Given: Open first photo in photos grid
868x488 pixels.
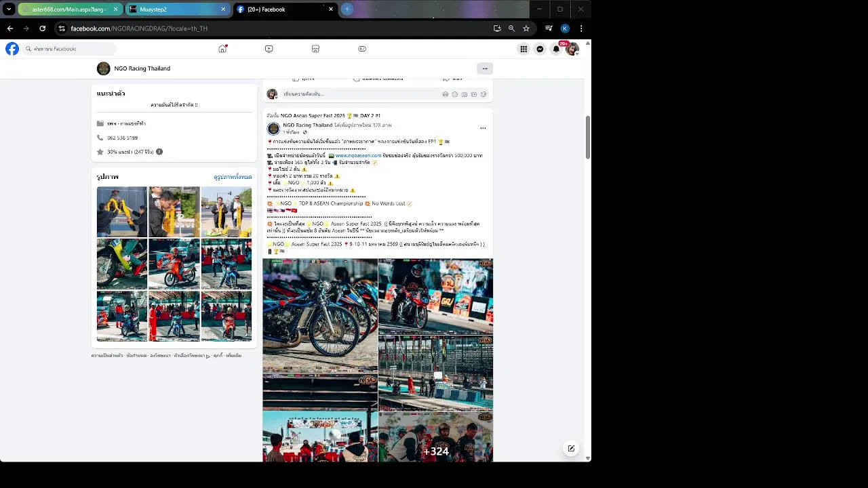Looking at the screenshot, I should 121,211.
